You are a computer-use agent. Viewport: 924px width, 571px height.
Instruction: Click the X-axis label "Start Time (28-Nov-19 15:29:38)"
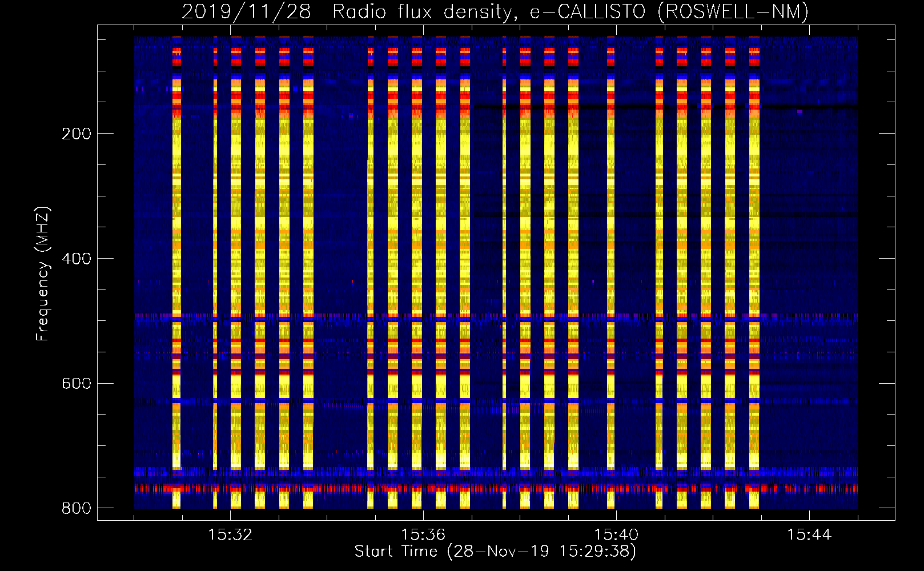click(495, 552)
